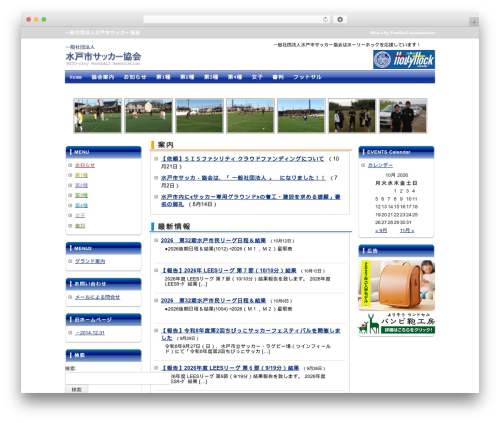Click the 検索 submit button
The image size is (500, 423).
click(x=76, y=389)
